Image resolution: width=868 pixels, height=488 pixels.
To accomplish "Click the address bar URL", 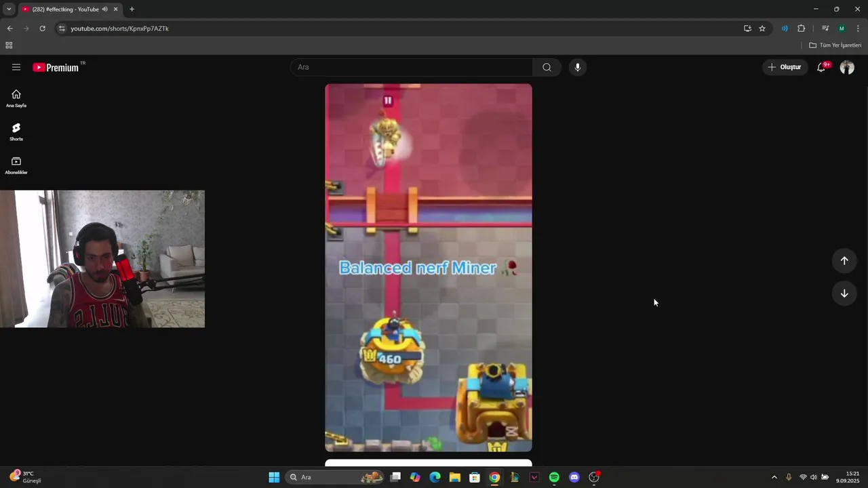I will pyautogui.click(x=120, y=28).
